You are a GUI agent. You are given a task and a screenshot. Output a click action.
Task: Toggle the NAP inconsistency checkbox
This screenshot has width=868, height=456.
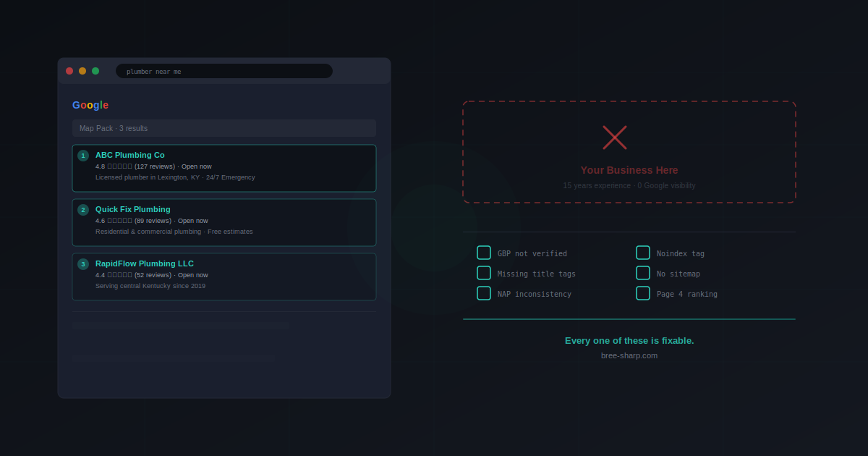(x=484, y=293)
